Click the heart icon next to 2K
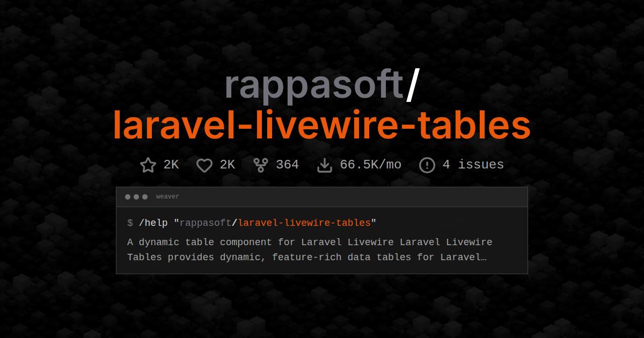Screen dimensions: 644x338 pos(204,165)
